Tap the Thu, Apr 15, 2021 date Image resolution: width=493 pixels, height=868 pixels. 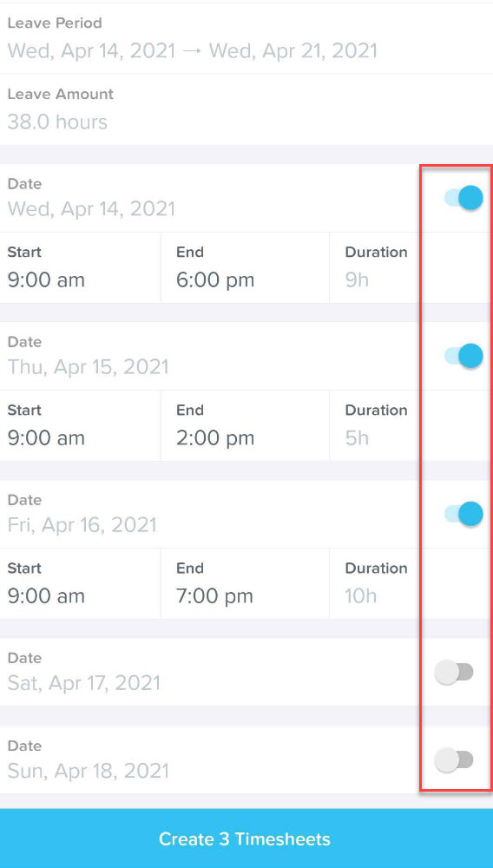pos(88,366)
